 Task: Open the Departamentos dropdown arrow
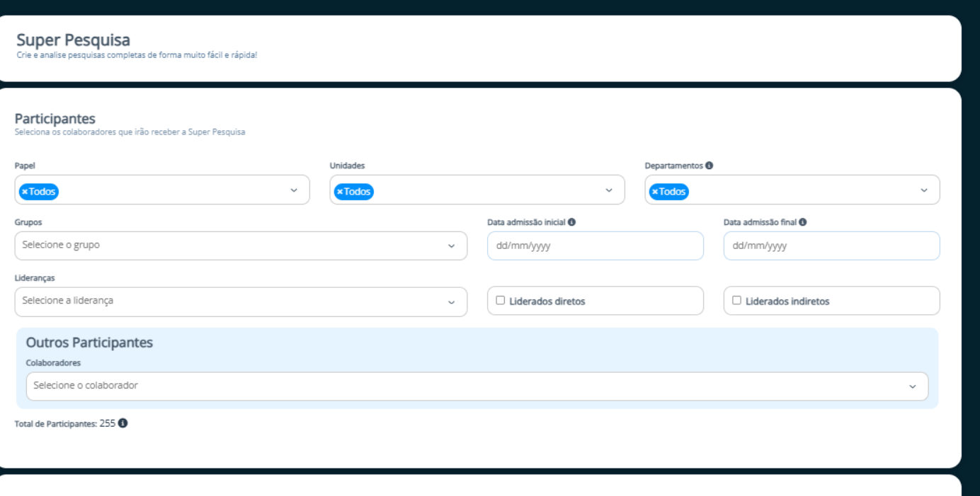pos(924,190)
